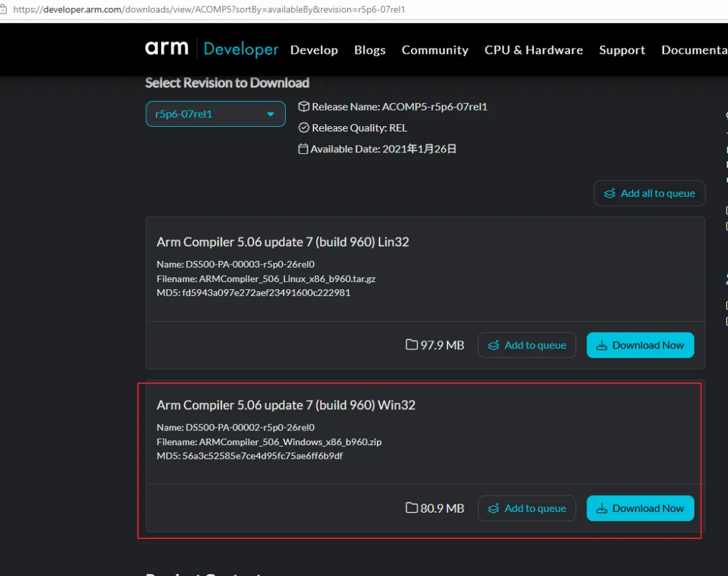Click the checkmark icon beside Release Quality
The image size is (728, 576).
pos(303,127)
